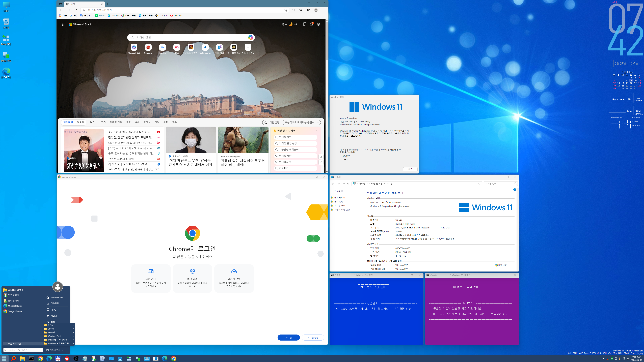The width and height of the screenshot is (644, 362).
Task: Open 부분적으로 표시되는 콘텐츠 dropdown
Action: tap(302, 122)
